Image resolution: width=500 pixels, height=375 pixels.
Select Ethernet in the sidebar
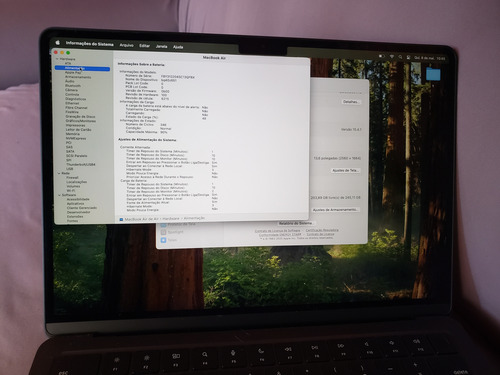click(x=72, y=103)
